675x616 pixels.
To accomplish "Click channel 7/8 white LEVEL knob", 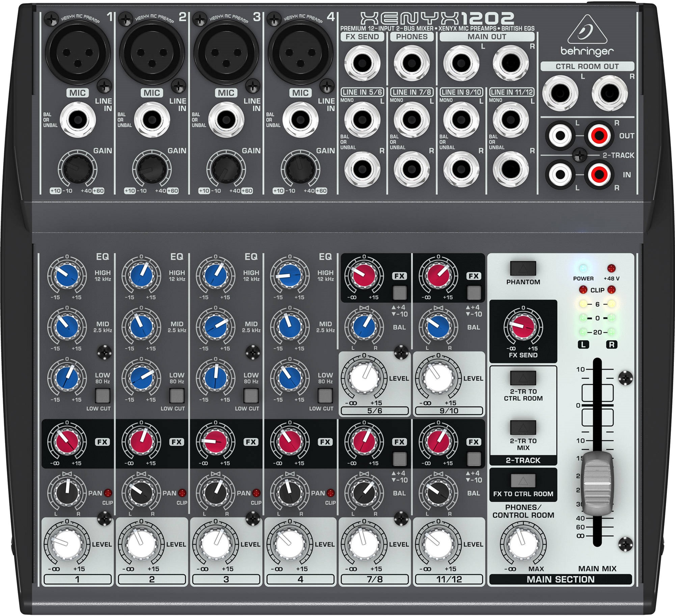I will tap(364, 544).
